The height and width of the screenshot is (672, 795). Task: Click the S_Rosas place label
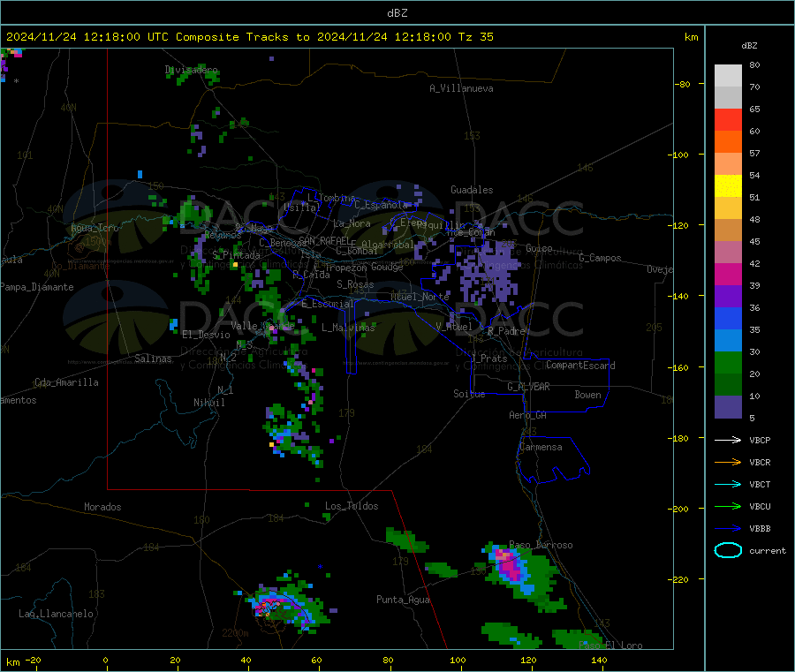point(355,284)
